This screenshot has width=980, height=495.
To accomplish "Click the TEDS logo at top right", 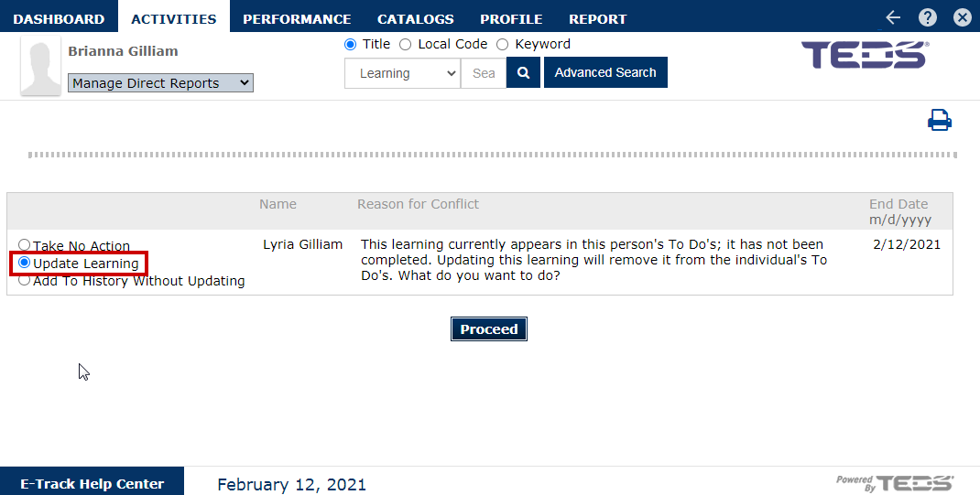I will [865, 55].
